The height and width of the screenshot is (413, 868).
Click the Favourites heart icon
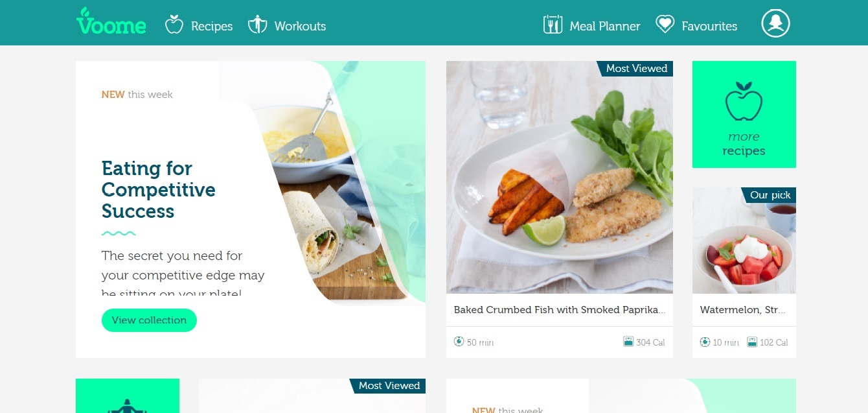coord(665,25)
